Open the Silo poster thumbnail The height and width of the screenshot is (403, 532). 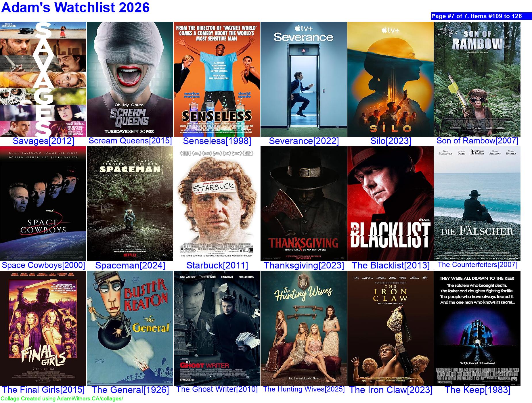pos(391,79)
